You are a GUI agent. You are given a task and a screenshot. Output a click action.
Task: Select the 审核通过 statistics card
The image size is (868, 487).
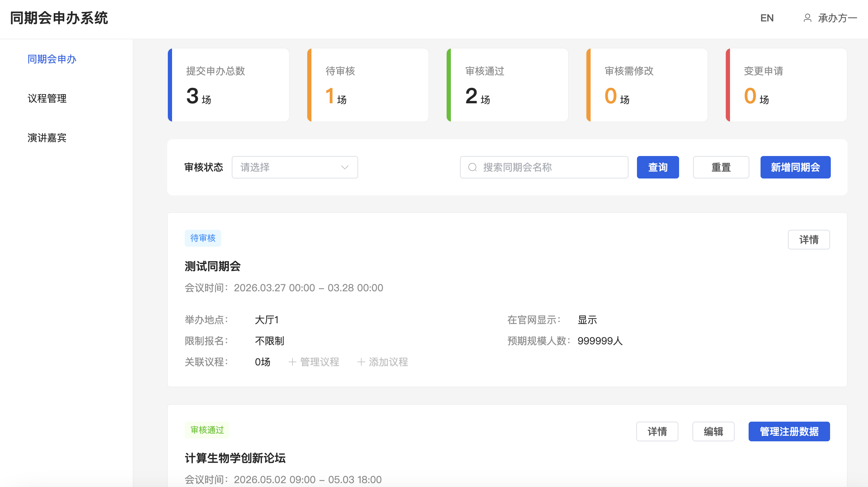point(507,85)
